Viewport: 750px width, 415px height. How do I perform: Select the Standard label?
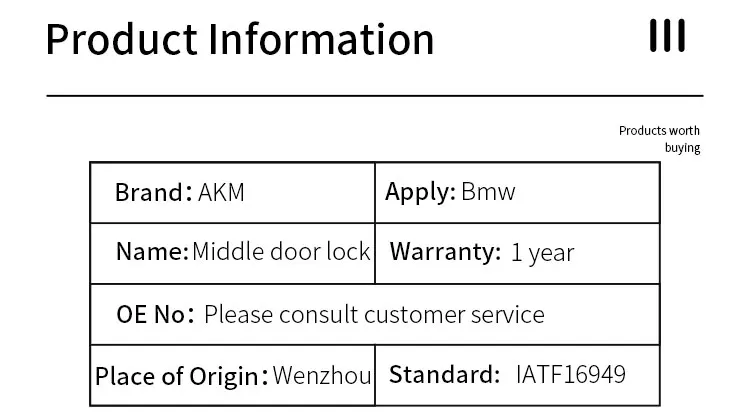pyautogui.click(x=444, y=375)
